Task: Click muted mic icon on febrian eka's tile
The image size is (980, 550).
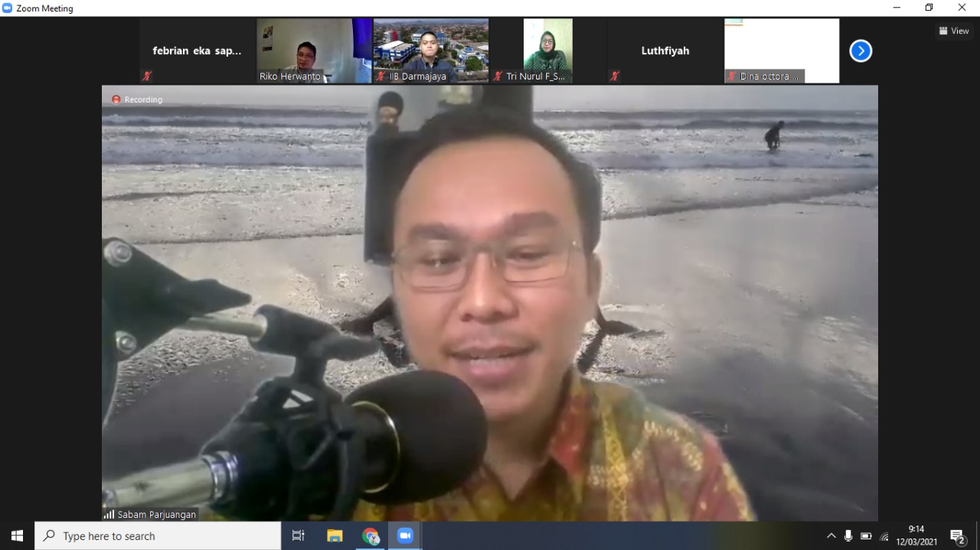Action: [147, 76]
